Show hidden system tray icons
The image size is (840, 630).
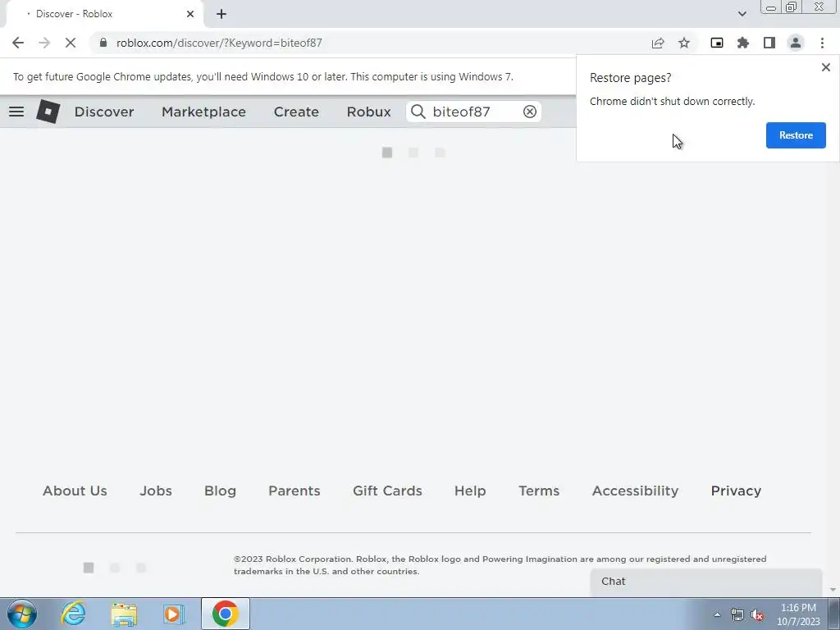point(717,614)
